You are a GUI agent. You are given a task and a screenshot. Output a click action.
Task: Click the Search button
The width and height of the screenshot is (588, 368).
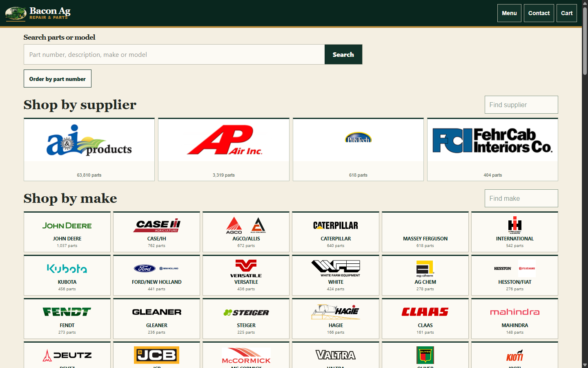pos(343,54)
